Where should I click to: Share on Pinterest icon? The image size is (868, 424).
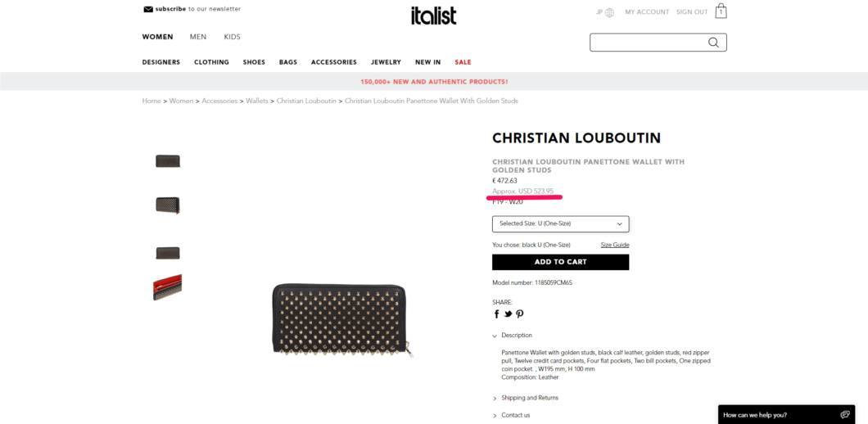[519, 313]
